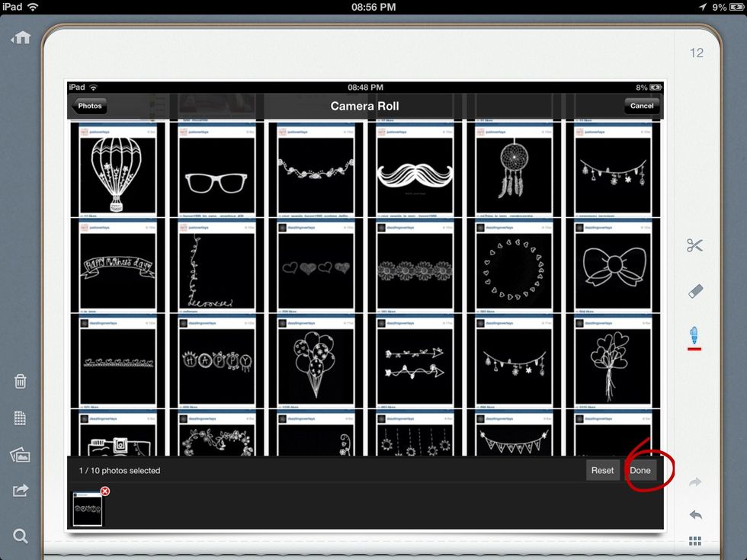Click the redo arrow icon
747x560 pixels.
[694, 482]
